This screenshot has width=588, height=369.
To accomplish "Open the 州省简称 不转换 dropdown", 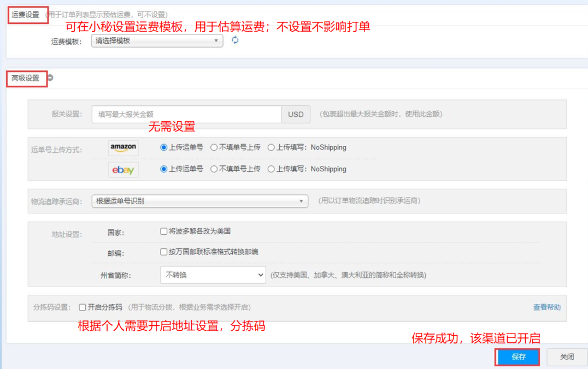I will click(213, 275).
